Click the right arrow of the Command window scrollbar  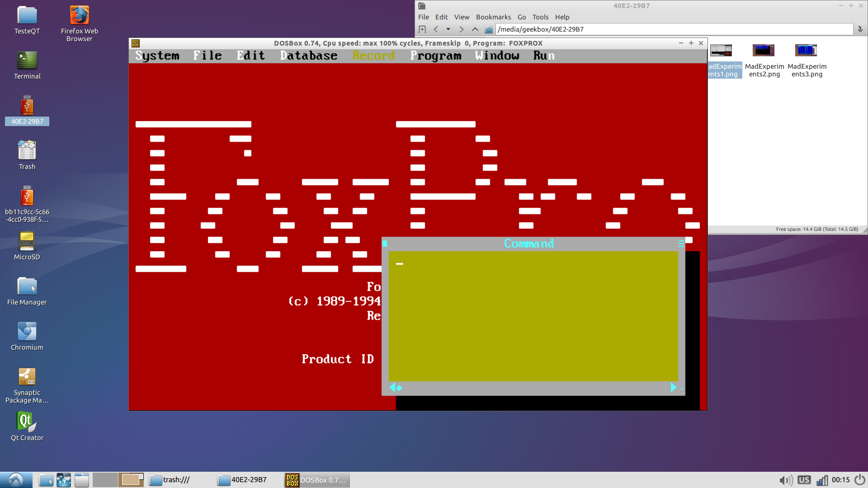click(x=673, y=387)
